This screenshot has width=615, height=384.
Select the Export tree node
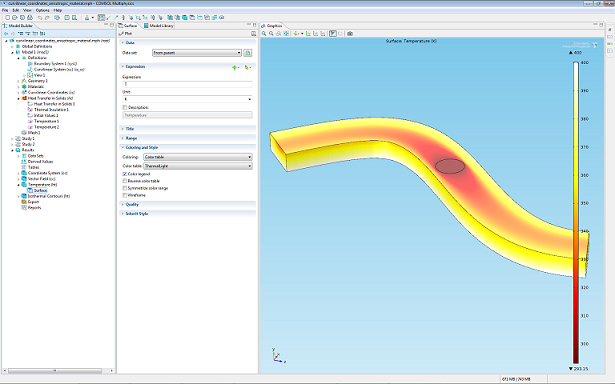[x=33, y=202]
